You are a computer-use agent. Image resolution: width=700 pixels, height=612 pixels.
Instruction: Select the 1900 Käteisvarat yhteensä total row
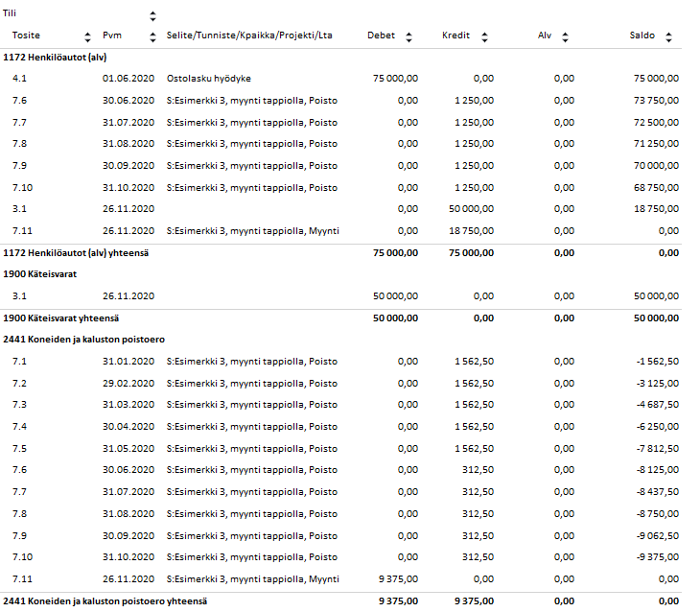tap(341, 318)
